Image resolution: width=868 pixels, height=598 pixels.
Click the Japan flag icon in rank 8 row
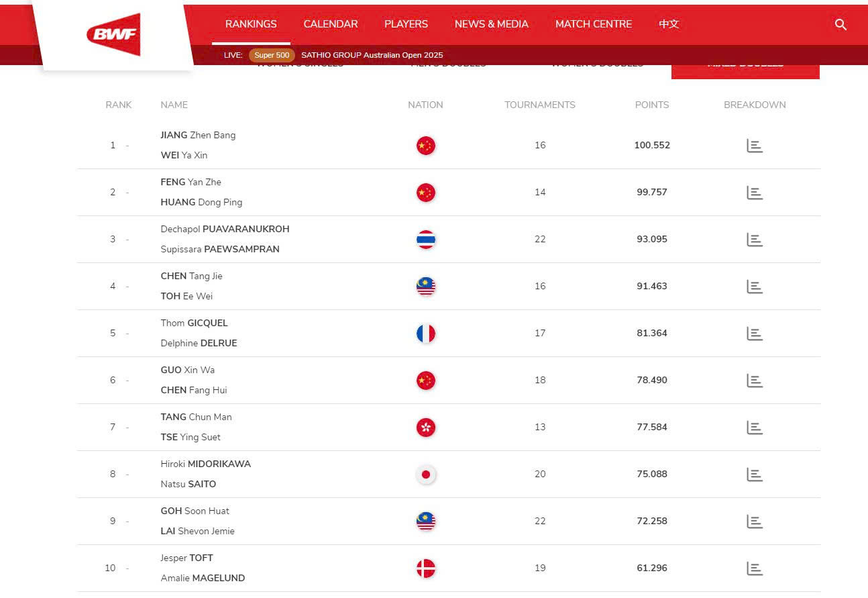pyautogui.click(x=426, y=475)
